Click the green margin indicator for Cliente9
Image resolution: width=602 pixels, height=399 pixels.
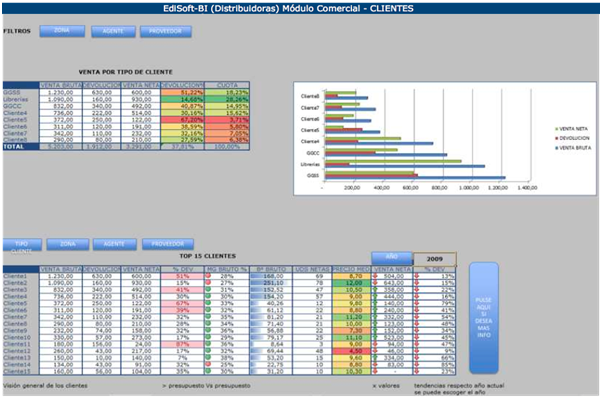(x=208, y=331)
